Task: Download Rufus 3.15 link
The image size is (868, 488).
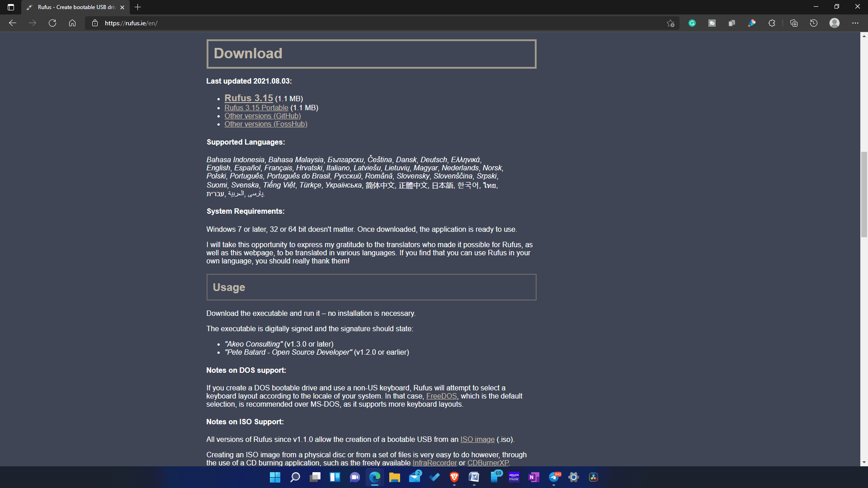Action: (249, 98)
